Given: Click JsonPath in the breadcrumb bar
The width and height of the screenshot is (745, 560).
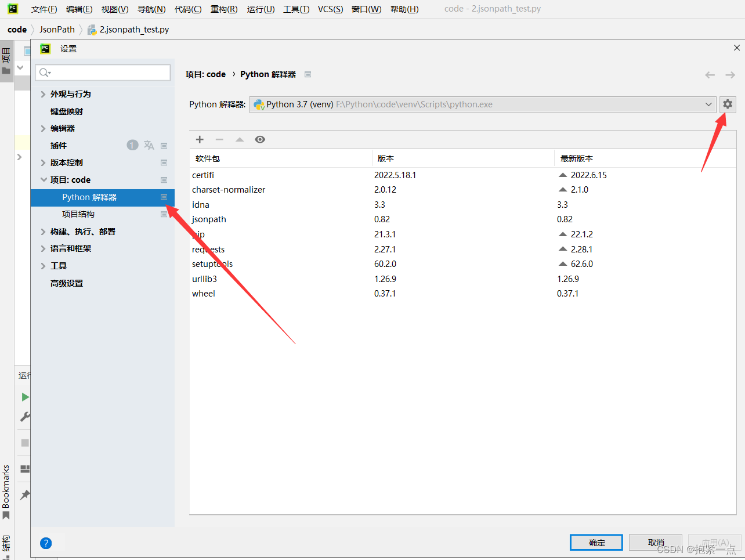Looking at the screenshot, I should coord(57,30).
